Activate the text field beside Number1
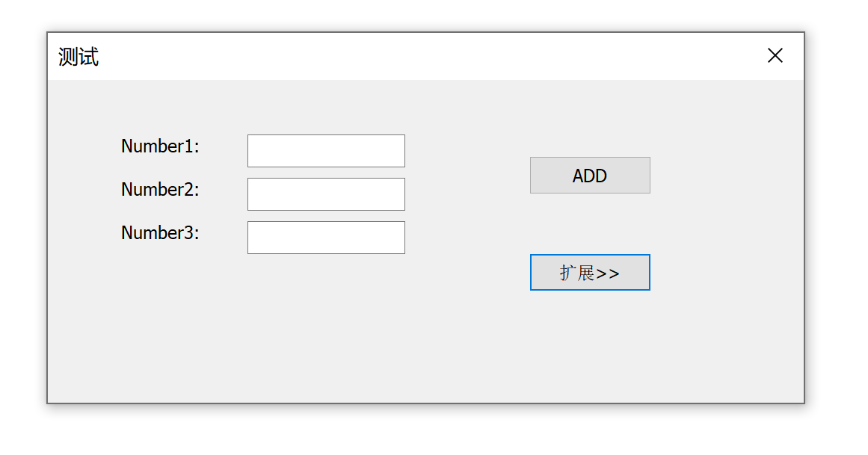Viewport: 868px width, 455px height. pos(326,151)
